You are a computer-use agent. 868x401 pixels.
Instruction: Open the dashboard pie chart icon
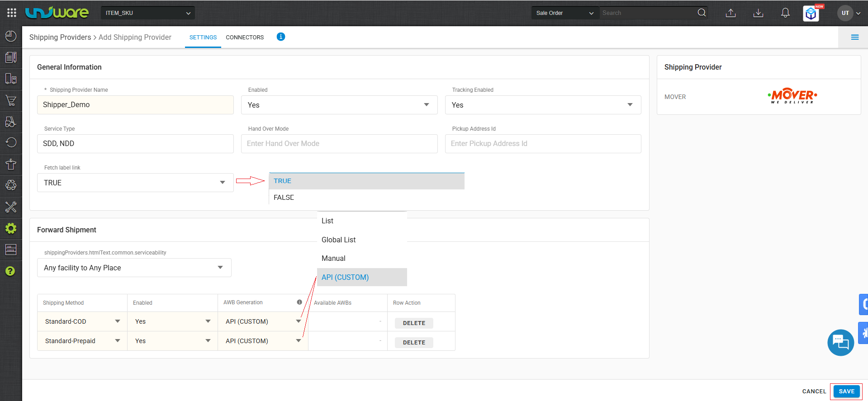point(11,36)
